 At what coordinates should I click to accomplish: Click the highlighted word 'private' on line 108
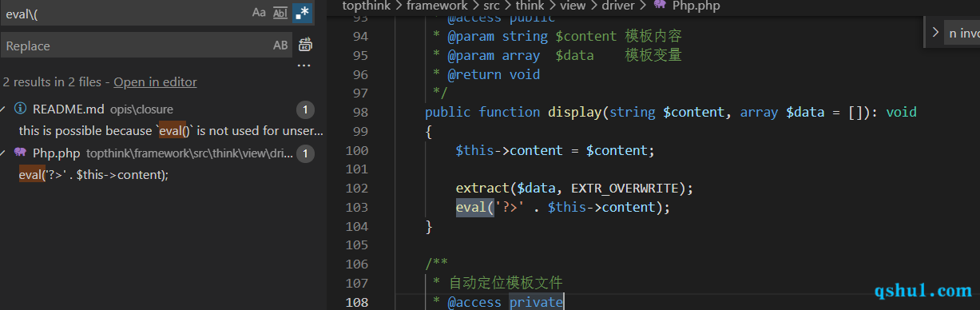tap(537, 302)
